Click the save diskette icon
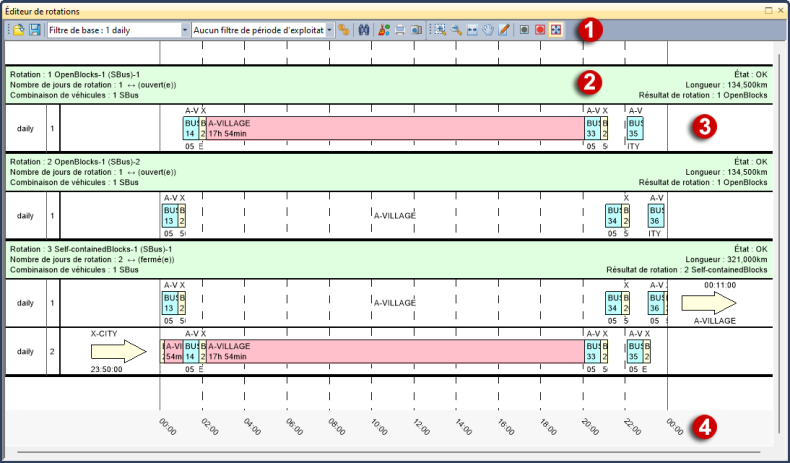Screen dimensions: 790x463 pyautogui.click(x=35, y=30)
